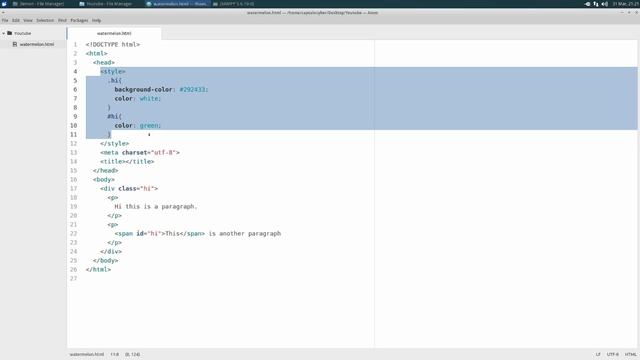Click the 'white' color value
This screenshot has height=360, width=640.
point(149,98)
